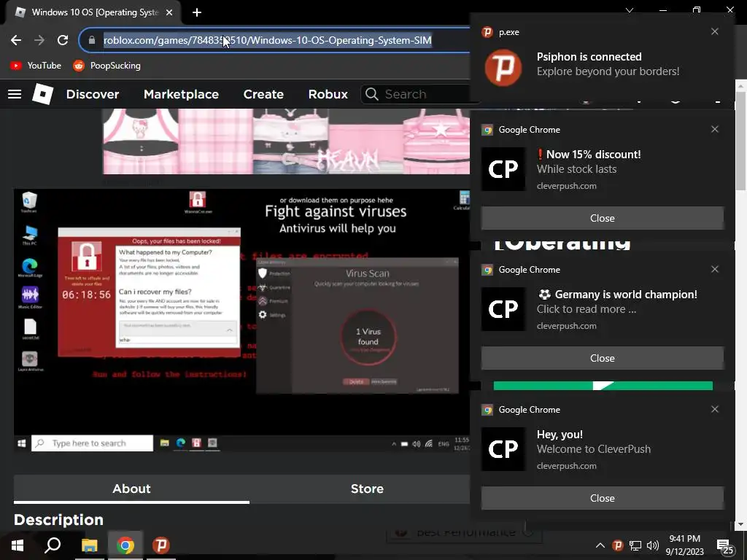
Task: Click the pink clothing banner ad
Action: click(286, 141)
